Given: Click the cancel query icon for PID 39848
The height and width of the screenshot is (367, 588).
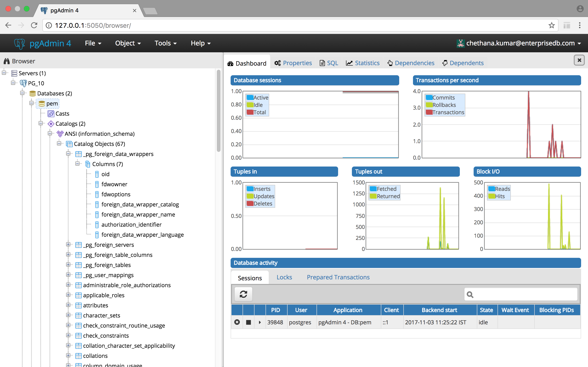Looking at the screenshot, I should pos(237,322).
